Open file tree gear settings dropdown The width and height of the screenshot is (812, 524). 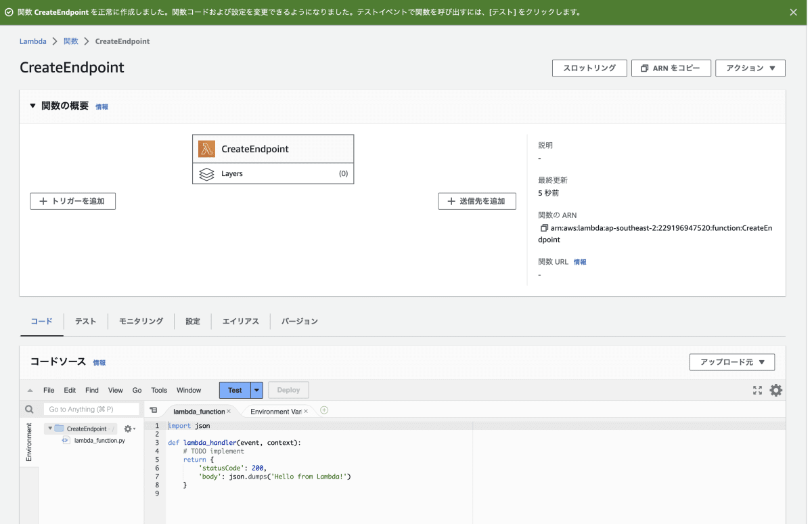[x=129, y=429]
